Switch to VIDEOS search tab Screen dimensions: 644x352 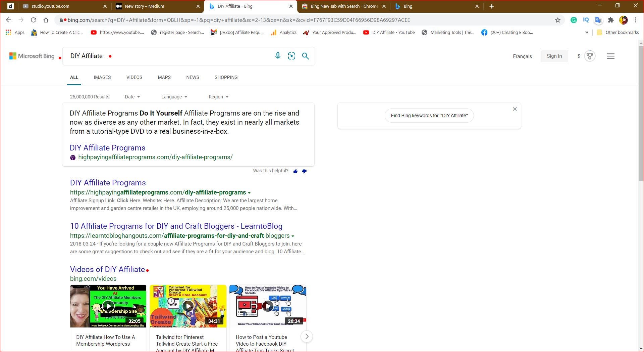point(134,77)
